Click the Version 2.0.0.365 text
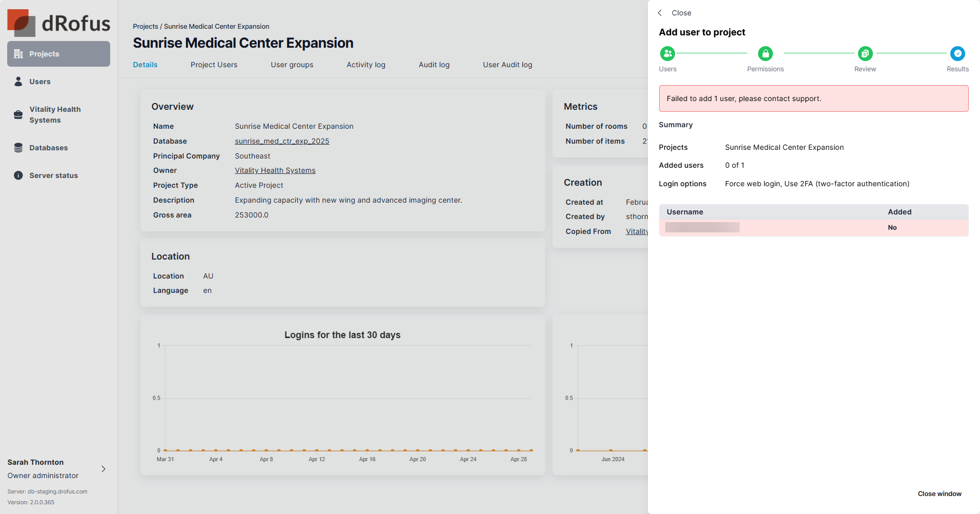This screenshot has height=514, width=980. click(31, 502)
